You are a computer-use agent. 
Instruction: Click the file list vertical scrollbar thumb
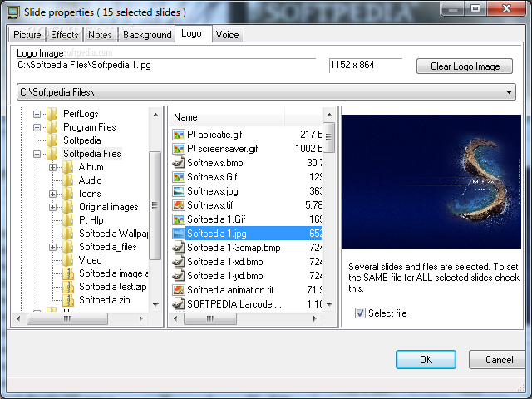coord(329,137)
